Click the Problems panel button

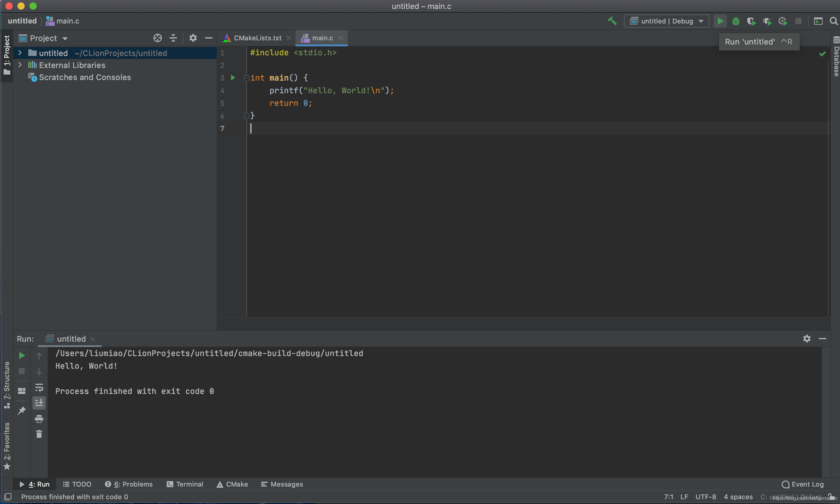pos(128,484)
